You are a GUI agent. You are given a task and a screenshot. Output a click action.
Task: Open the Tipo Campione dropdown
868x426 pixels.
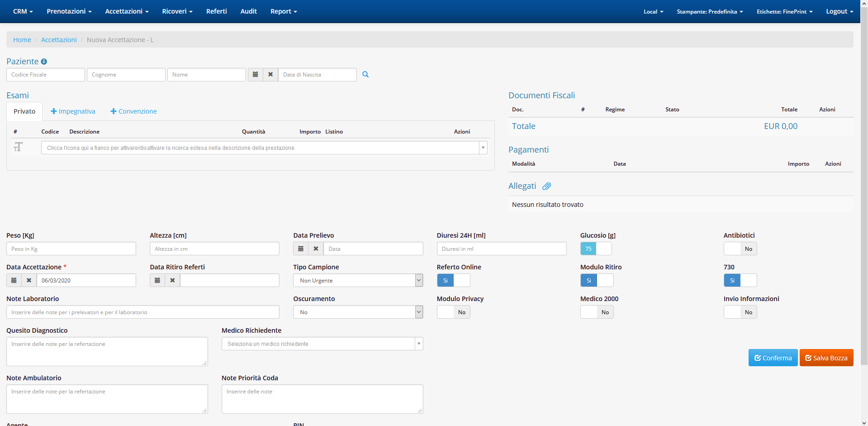tap(358, 280)
